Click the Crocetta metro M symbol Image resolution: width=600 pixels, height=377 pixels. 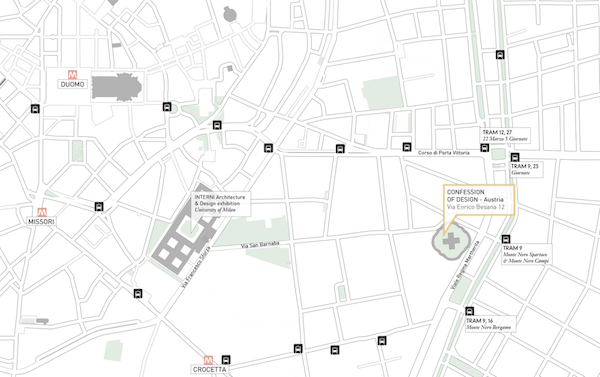208,360
